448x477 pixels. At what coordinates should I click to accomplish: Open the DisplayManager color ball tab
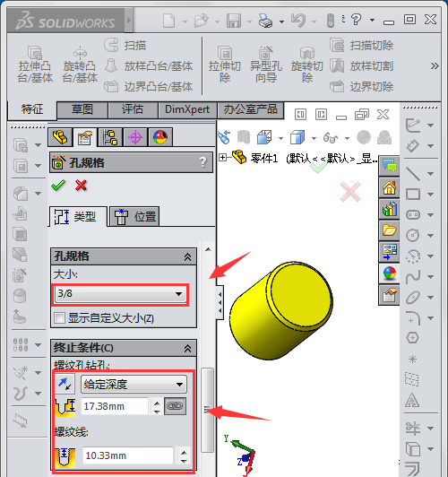pyautogui.click(x=160, y=137)
